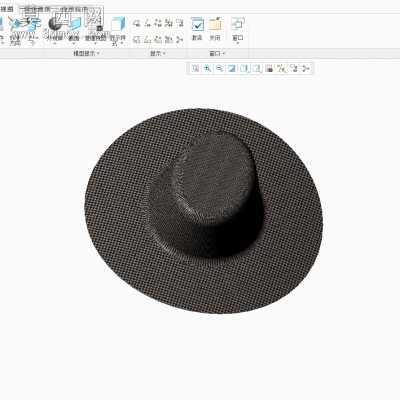Toggle Point Tag Display in the Show group

tap(158, 40)
